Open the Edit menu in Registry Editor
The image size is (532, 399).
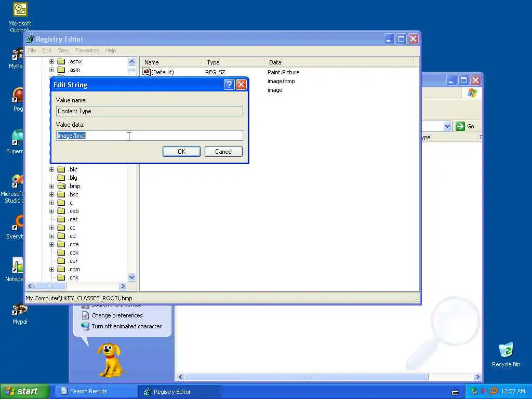tap(46, 50)
